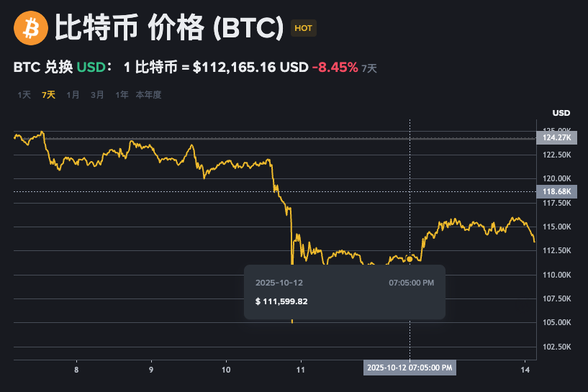588x392 pixels.
Task: Click the 比特币 价格 (BTC) page title
Action: (169, 28)
